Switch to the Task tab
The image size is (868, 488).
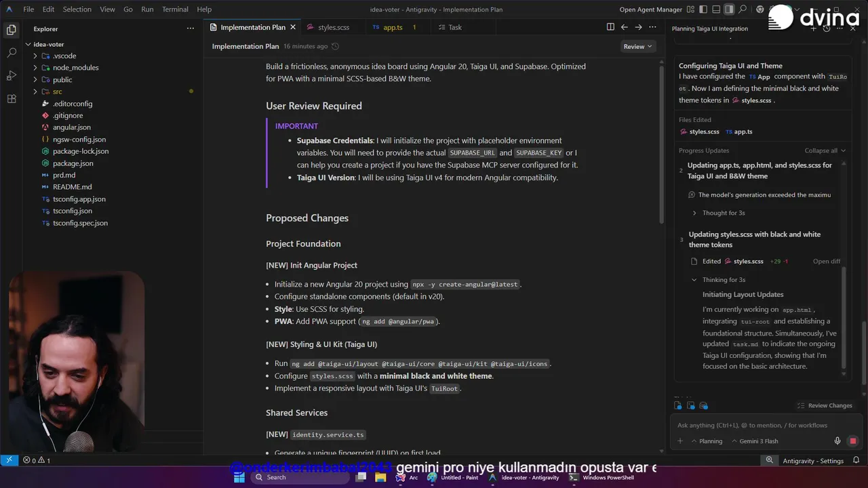click(455, 27)
